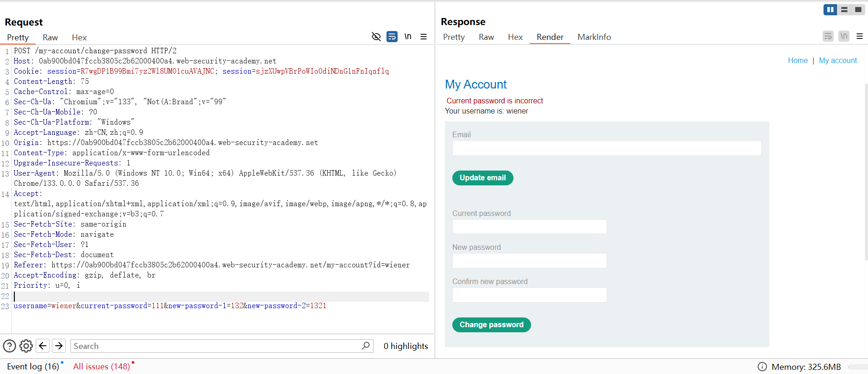This screenshot has height=374, width=868.
Task: Open the search help question icon
Action: 10,346
